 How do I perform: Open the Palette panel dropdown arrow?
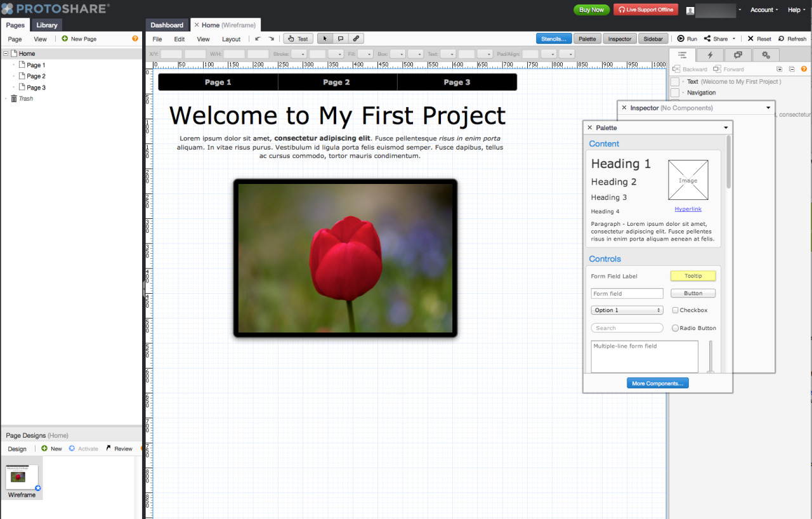click(x=726, y=128)
